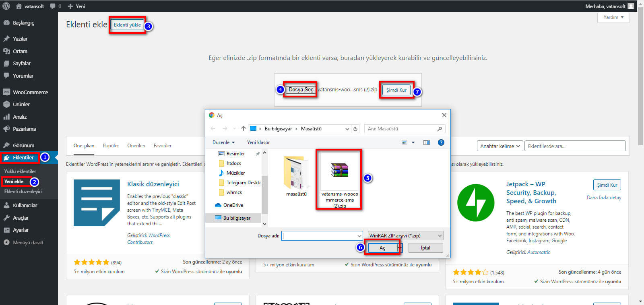Open the Anahtar kelime search type dropdown
The width and height of the screenshot is (644, 305).
tap(500, 146)
